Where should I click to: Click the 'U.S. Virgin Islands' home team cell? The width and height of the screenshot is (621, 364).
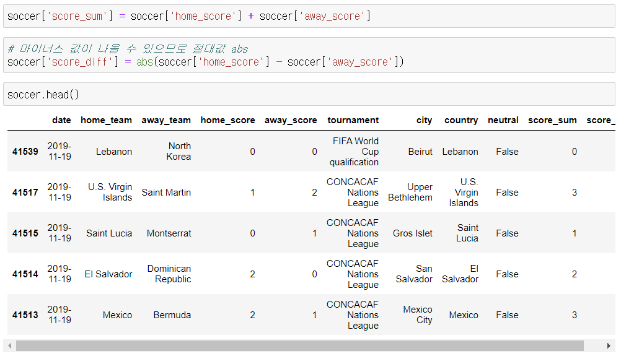(110, 193)
